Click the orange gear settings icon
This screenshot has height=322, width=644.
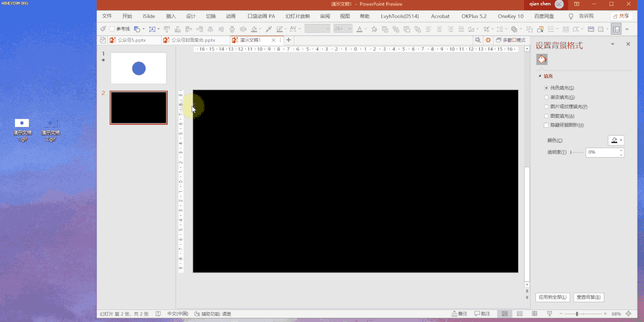(488, 40)
